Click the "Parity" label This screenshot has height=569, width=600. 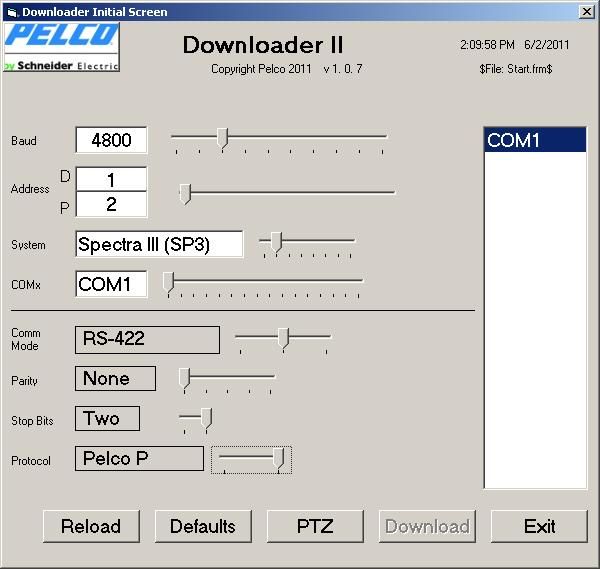tap(24, 381)
